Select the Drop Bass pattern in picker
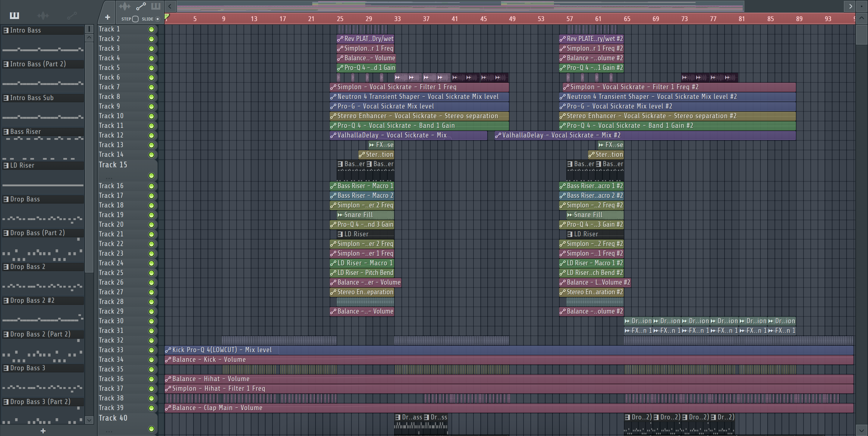This screenshot has height=436, width=868. click(43, 199)
